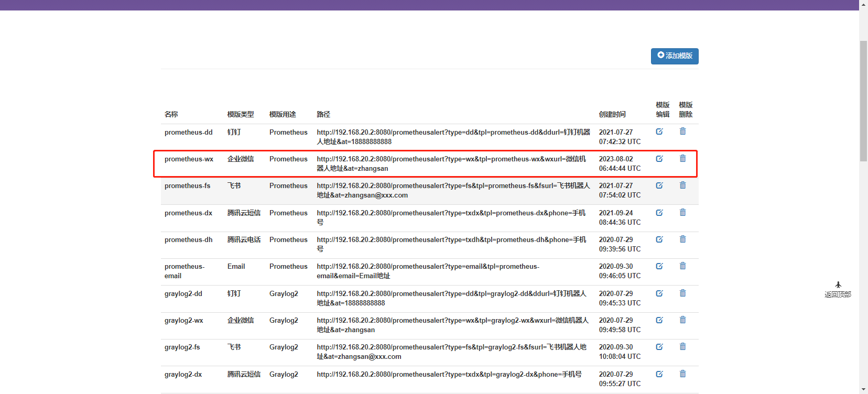This screenshot has width=868, height=394.
Task: Delete the prometheus-dd template
Action: 682,132
